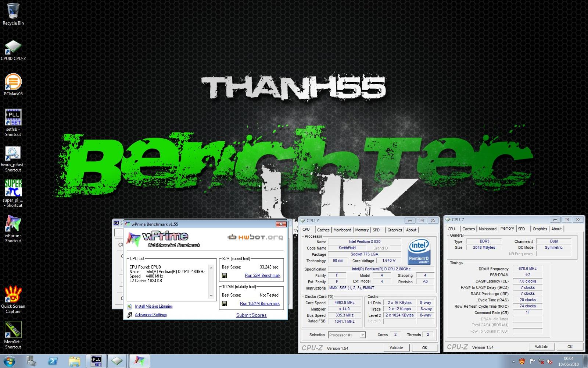The image size is (588, 368).
Task: Click the network tray icon
Action: click(x=541, y=361)
